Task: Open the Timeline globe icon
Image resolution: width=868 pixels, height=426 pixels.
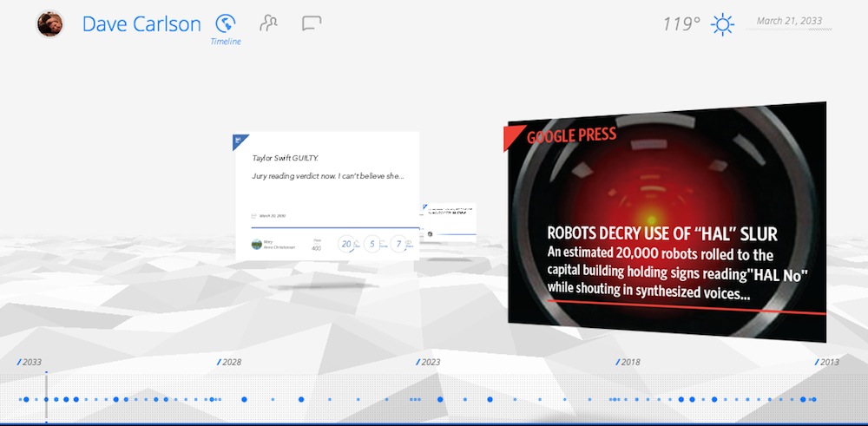Action: pos(226,23)
